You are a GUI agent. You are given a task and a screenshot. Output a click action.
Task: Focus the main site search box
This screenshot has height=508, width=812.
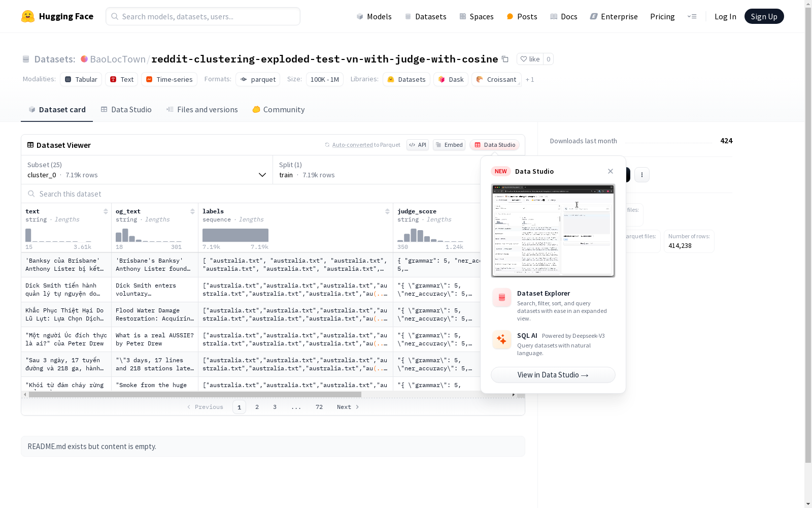[x=203, y=16]
